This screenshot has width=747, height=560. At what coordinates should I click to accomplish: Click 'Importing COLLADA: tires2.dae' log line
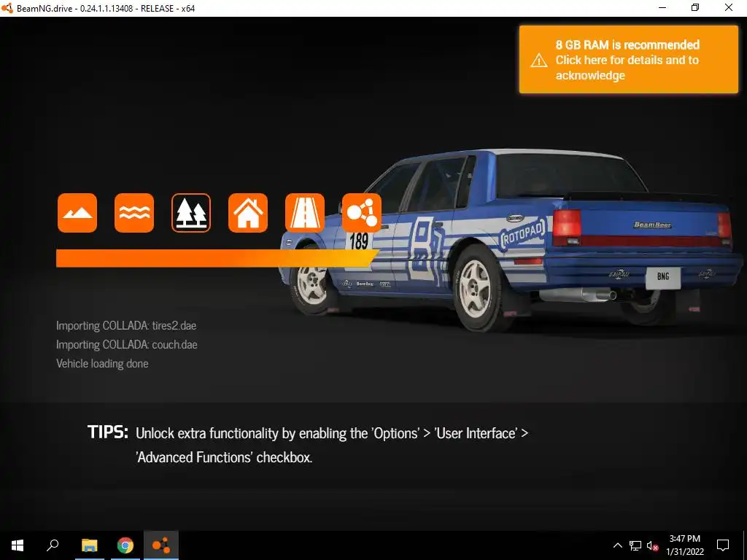tap(126, 325)
